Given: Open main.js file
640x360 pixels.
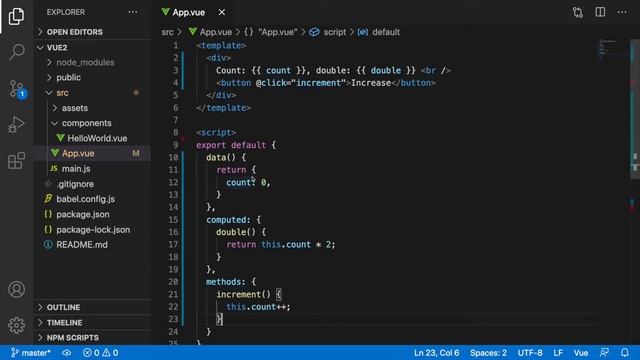Looking at the screenshot, I should pos(93,169).
